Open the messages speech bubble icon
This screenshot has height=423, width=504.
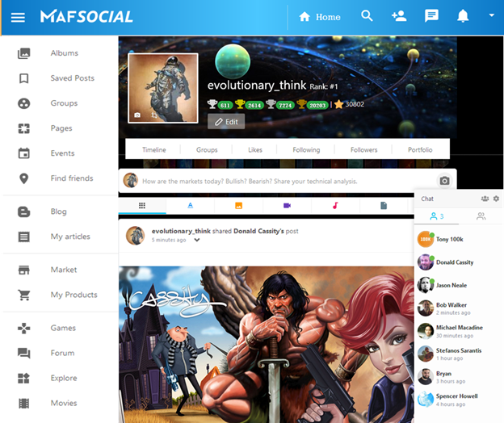(x=431, y=15)
